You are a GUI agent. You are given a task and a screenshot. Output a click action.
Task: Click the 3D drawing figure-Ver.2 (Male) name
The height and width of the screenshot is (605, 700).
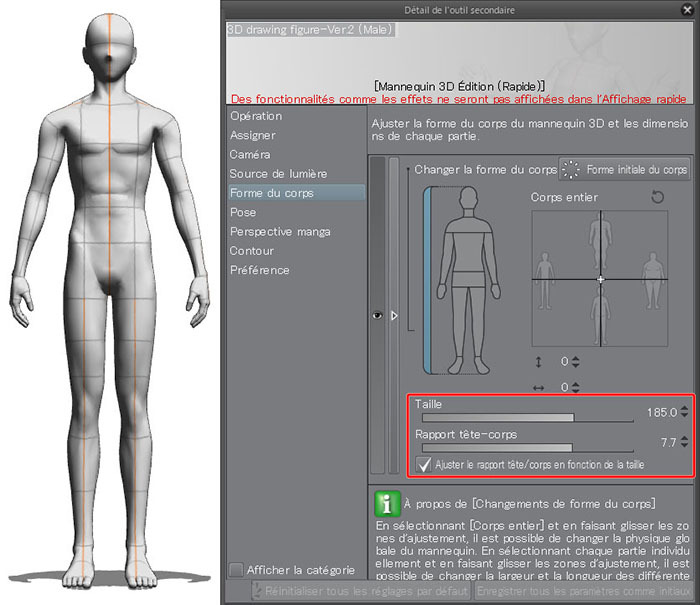[310, 30]
